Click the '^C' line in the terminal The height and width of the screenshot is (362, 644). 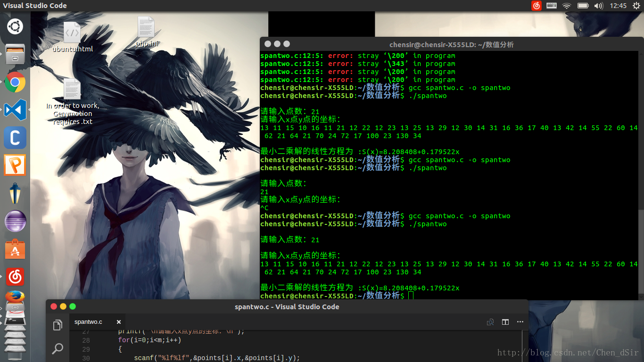click(x=264, y=208)
